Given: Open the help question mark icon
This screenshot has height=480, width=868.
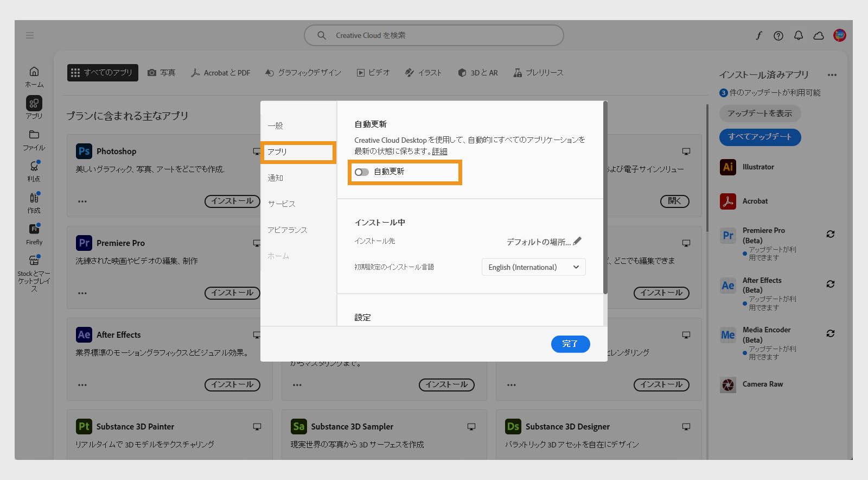Looking at the screenshot, I should (778, 35).
